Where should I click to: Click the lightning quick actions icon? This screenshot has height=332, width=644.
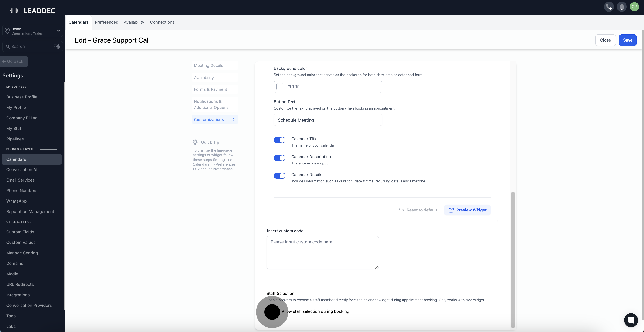57,46
